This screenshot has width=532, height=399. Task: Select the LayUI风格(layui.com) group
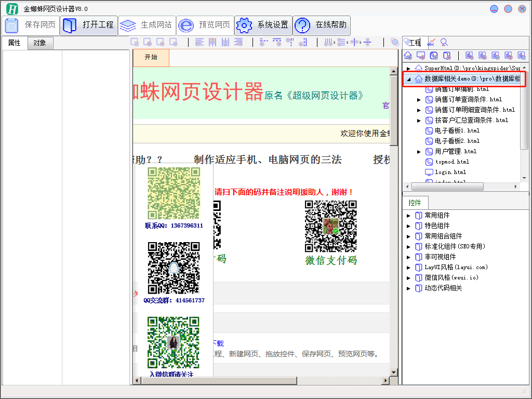tap(456, 268)
